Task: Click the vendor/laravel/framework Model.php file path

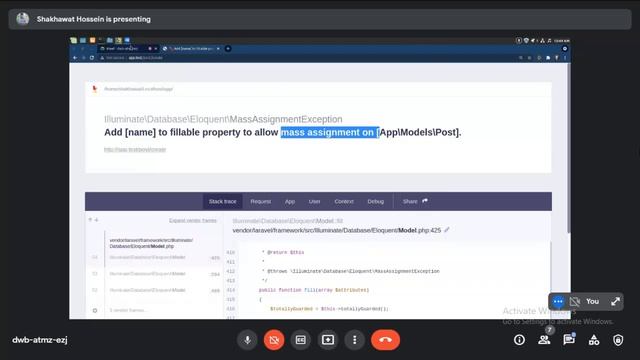Action: (337, 230)
